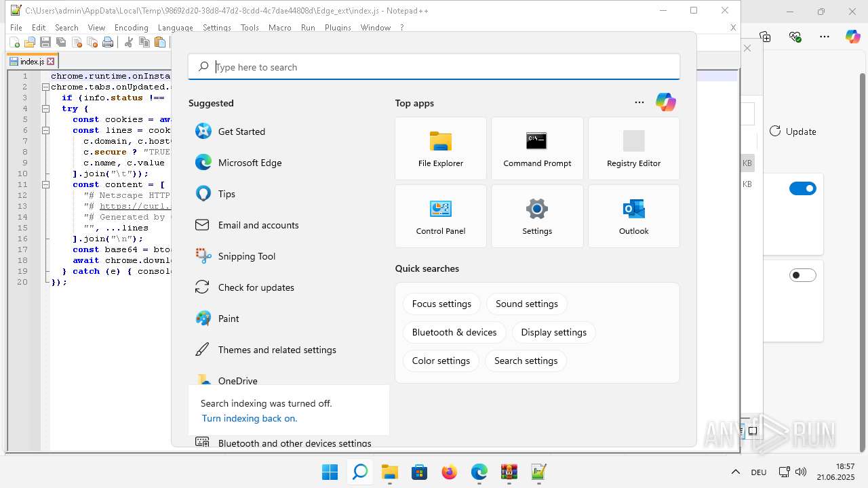
Task: Click Sound settings quick search
Action: 527,304
